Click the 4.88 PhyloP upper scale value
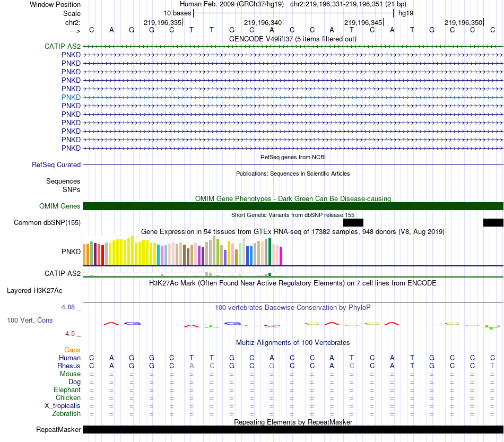This screenshot has height=442, width=504. click(x=68, y=307)
